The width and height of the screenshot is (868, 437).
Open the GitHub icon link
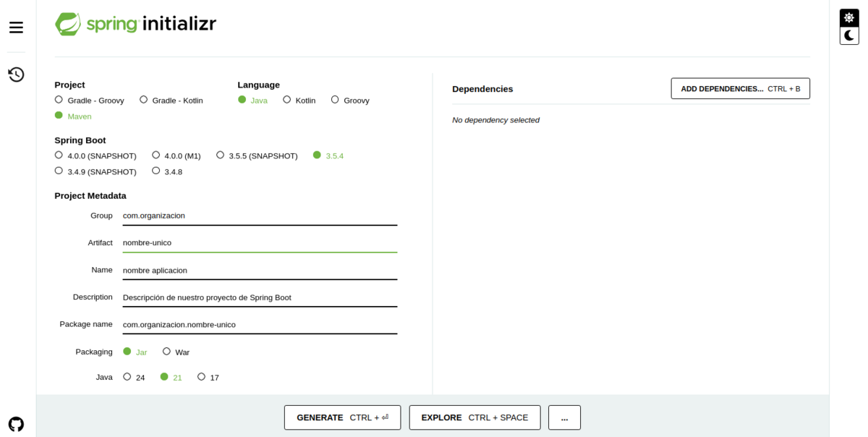16,424
